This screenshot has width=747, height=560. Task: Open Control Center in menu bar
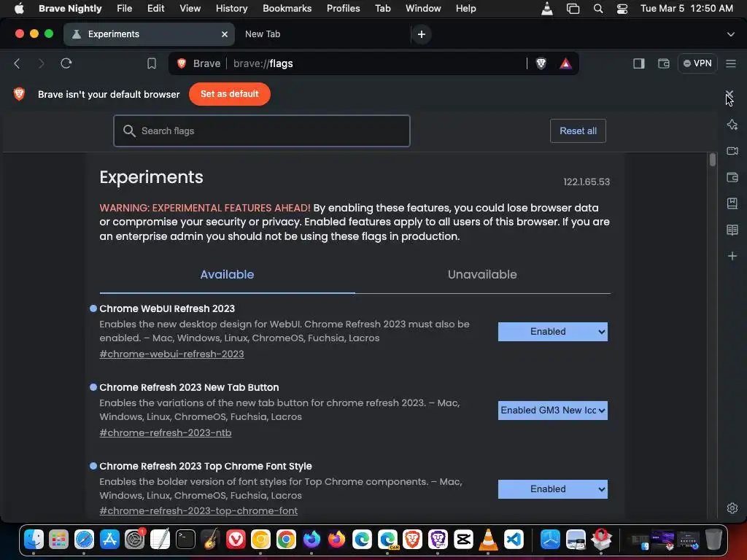[622, 8]
